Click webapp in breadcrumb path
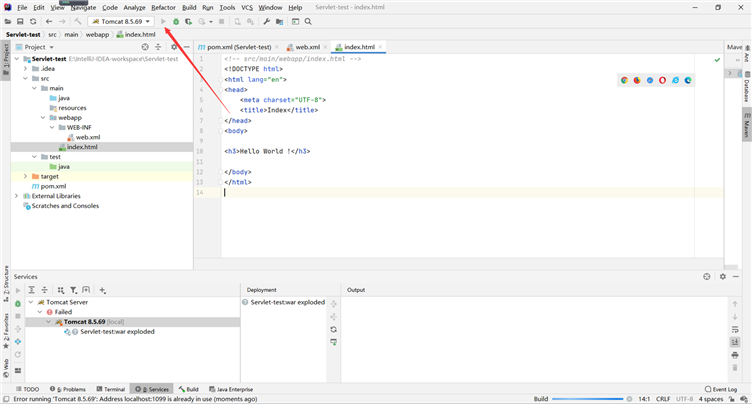 (97, 35)
